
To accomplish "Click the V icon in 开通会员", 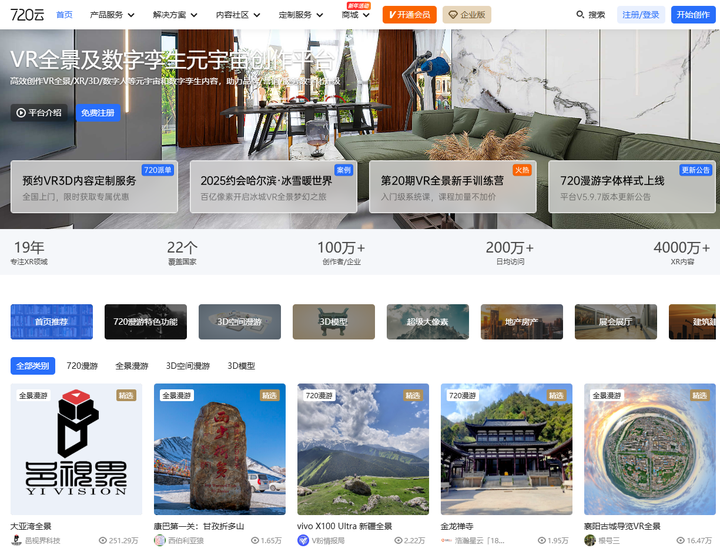I will point(392,15).
